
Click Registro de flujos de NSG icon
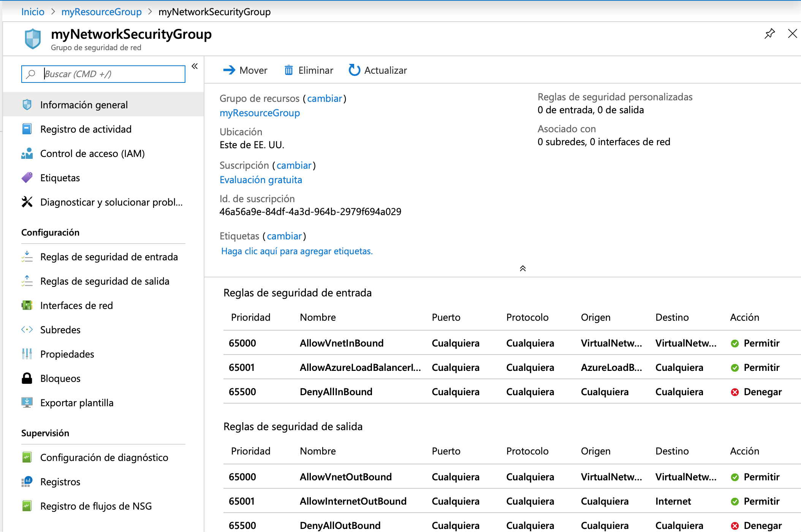pyautogui.click(x=27, y=506)
